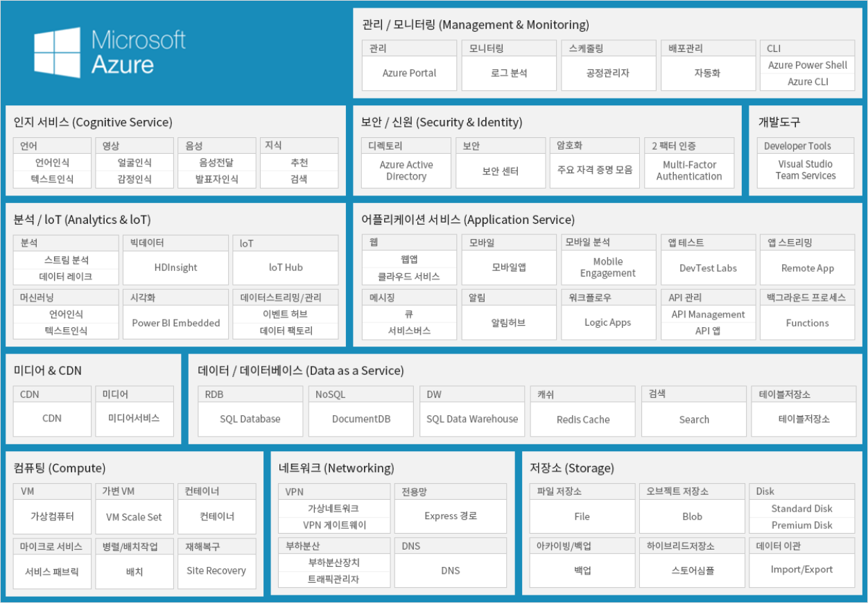Select VPN 게이트웨이 entry
868x603 pixels.
pyautogui.click(x=334, y=525)
